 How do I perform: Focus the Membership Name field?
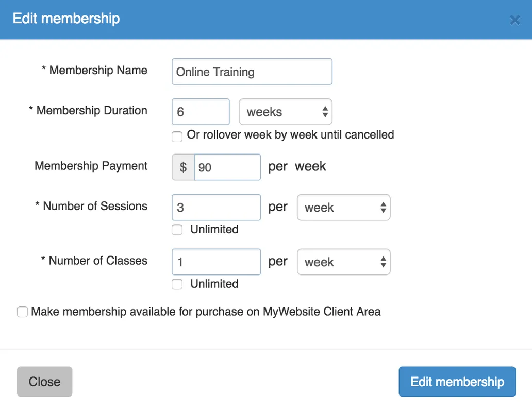(x=252, y=72)
